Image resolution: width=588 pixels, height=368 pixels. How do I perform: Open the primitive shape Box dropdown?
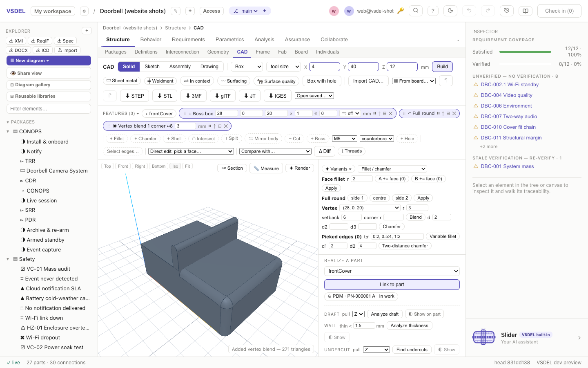pos(247,67)
